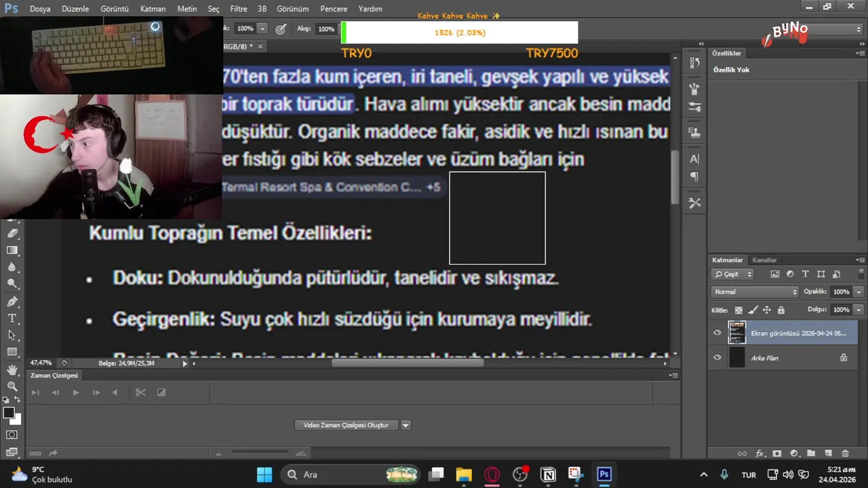Image resolution: width=868 pixels, height=488 pixels.
Task: Toggle Quick Mask mode icon
Action: pyautogui.click(x=12, y=434)
